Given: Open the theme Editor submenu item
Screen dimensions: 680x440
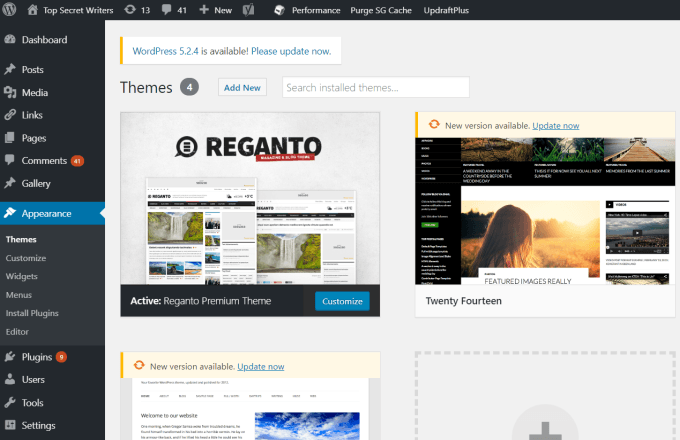Looking at the screenshot, I should coord(17,332).
